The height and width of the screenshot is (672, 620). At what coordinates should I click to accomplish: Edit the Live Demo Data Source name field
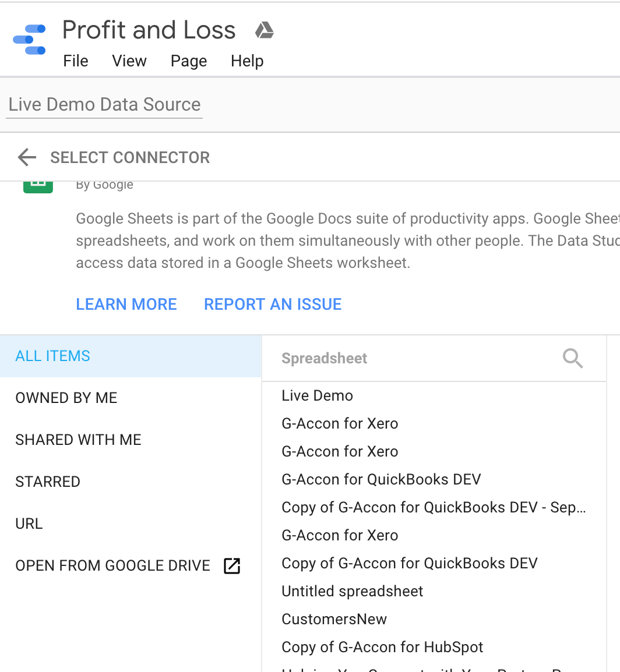104,105
